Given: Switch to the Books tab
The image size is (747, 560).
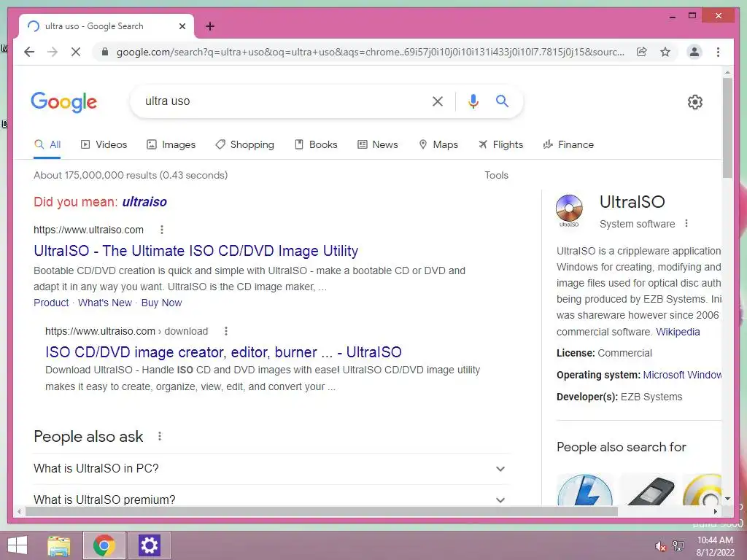Looking at the screenshot, I should coord(316,144).
